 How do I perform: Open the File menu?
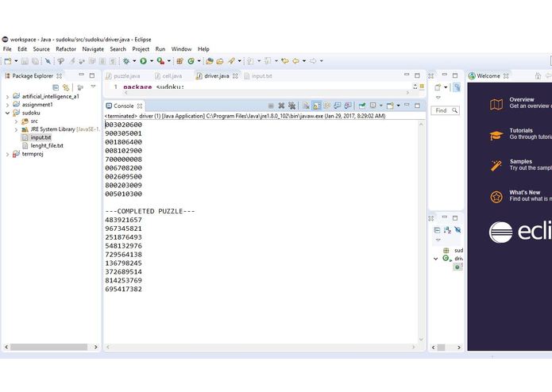tap(7, 49)
